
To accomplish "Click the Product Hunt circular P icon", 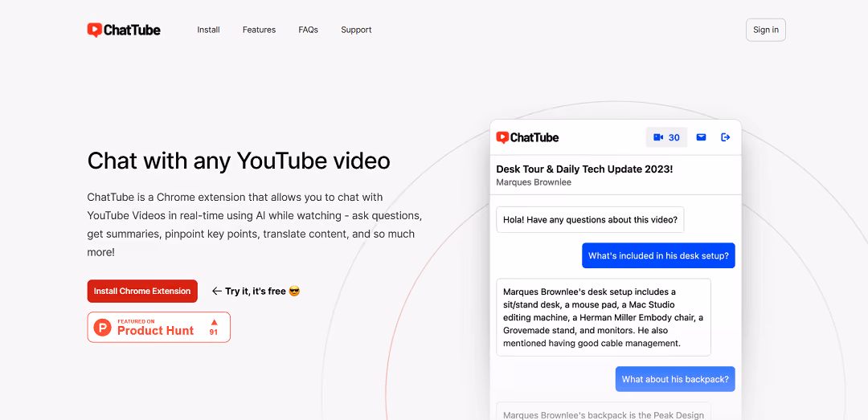I will [x=102, y=327].
